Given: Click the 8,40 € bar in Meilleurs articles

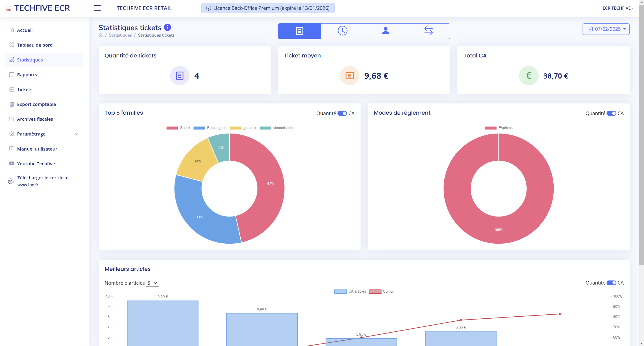Looking at the screenshot, I should [x=262, y=329].
